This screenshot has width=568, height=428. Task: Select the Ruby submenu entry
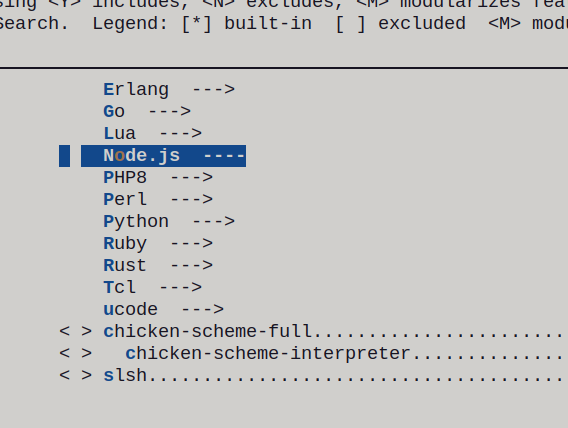tap(158, 244)
